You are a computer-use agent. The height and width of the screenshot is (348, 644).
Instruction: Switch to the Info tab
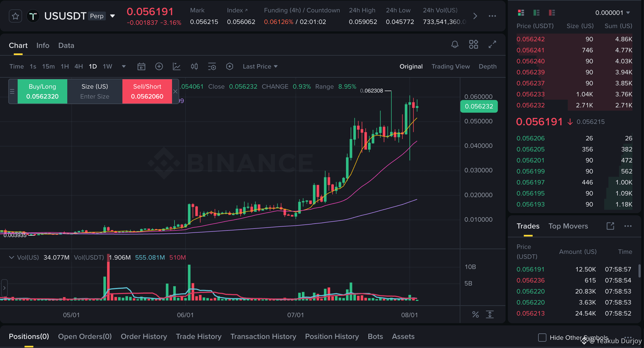coord(43,45)
